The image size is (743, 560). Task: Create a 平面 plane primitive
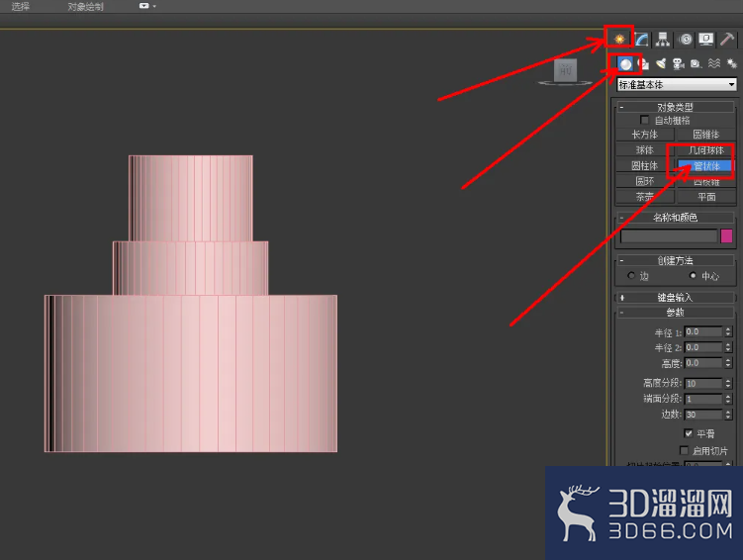pos(706,197)
